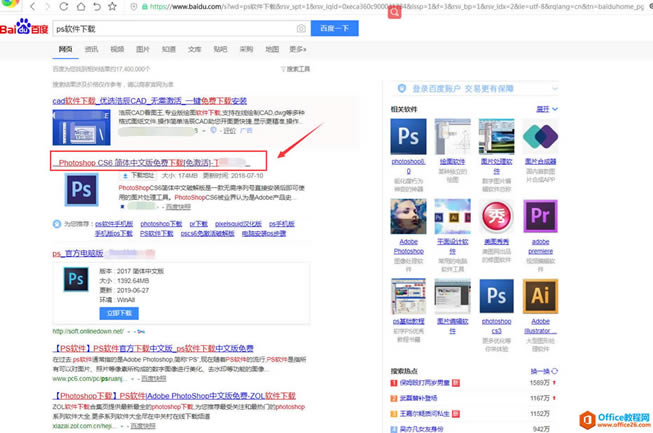The image size is (653, 433).
Task: Open the ps基础教程 related thumbnail
Action: (x=408, y=296)
